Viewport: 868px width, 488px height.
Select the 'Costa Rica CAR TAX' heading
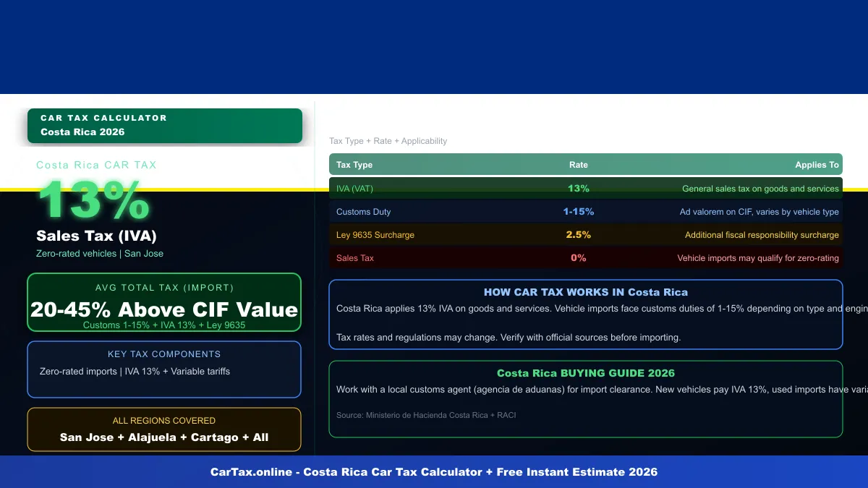[96, 165]
